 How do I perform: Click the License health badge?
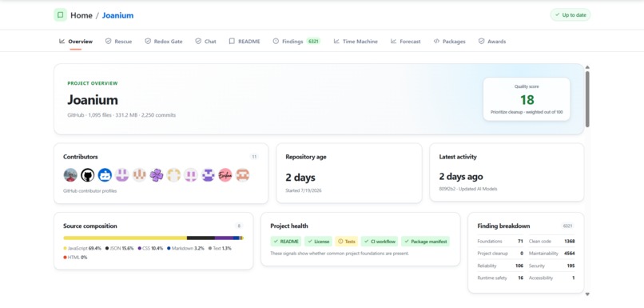tap(318, 242)
